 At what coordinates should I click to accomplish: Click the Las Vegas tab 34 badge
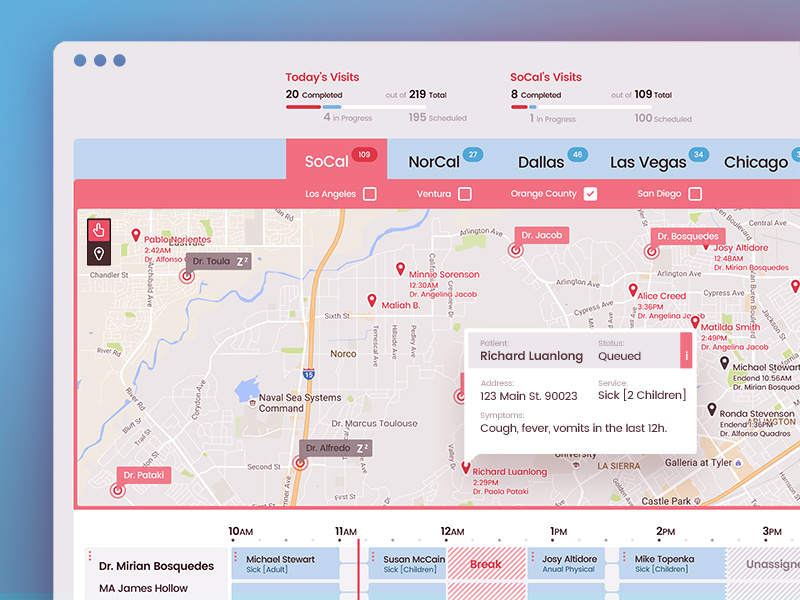coord(698,155)
